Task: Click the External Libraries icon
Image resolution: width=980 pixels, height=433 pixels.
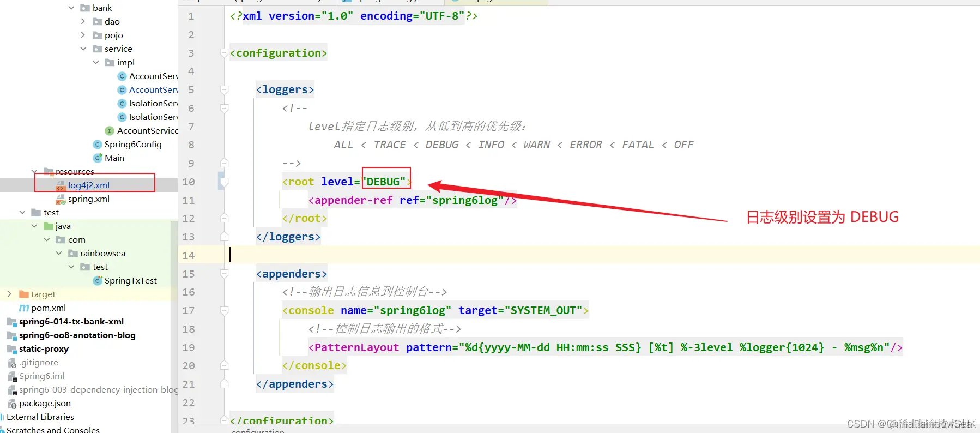Action: (2, 417)
